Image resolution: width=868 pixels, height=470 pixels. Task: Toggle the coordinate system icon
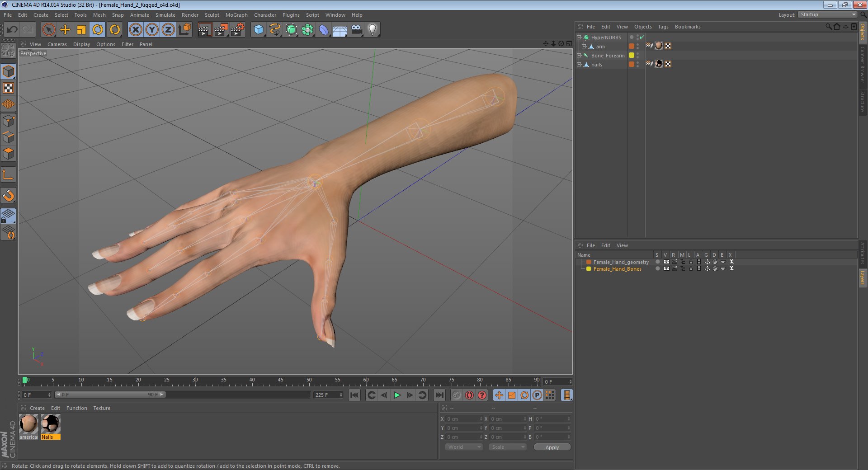tap(184, 30)
